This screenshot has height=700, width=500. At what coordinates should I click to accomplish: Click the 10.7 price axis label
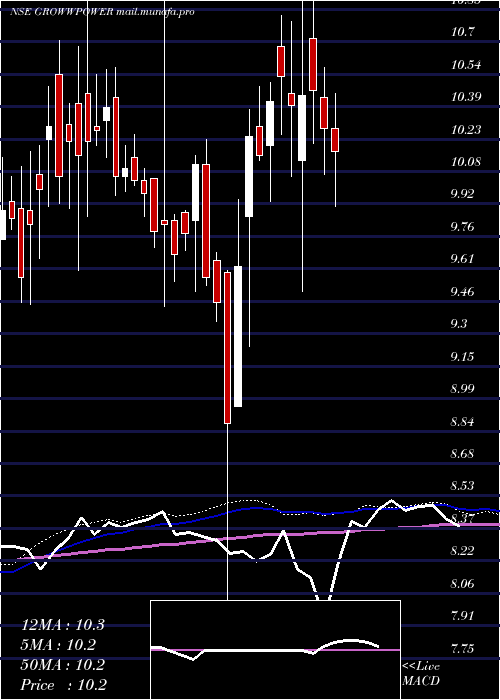[x=463, y=32]
